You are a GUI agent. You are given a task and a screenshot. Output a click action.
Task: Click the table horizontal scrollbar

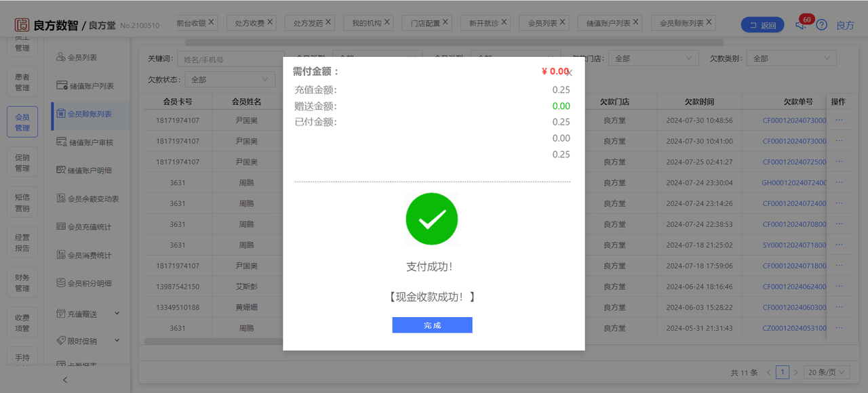point(214,341)
